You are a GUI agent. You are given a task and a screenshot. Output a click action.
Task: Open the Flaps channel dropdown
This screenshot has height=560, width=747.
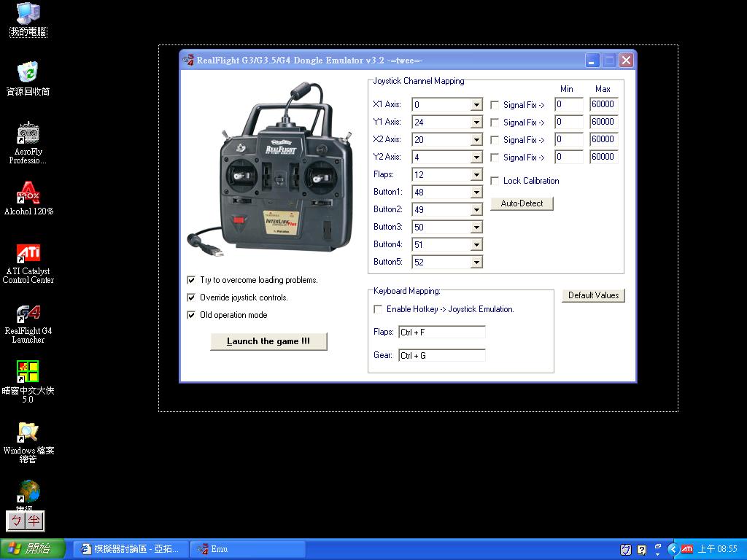[x=476, y=175]
